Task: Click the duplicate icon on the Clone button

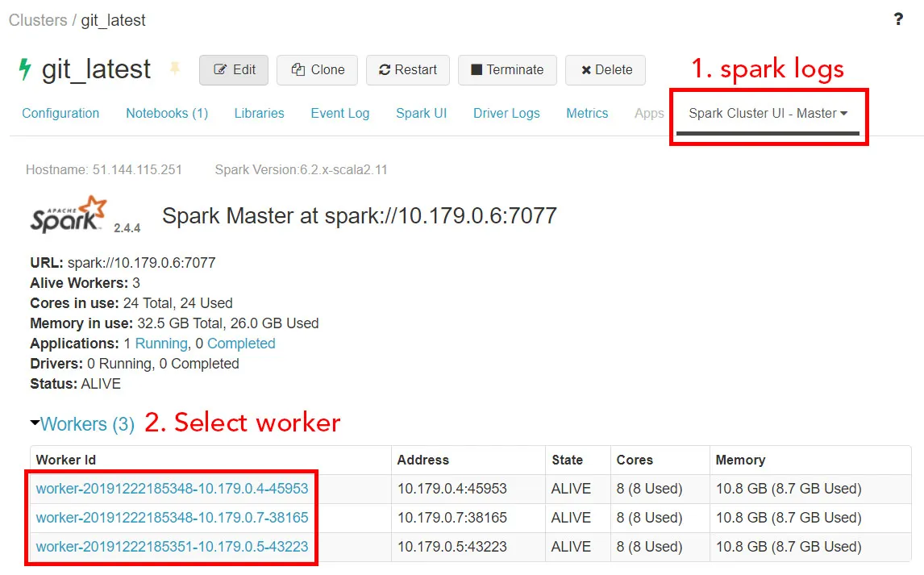Action: 298,70
